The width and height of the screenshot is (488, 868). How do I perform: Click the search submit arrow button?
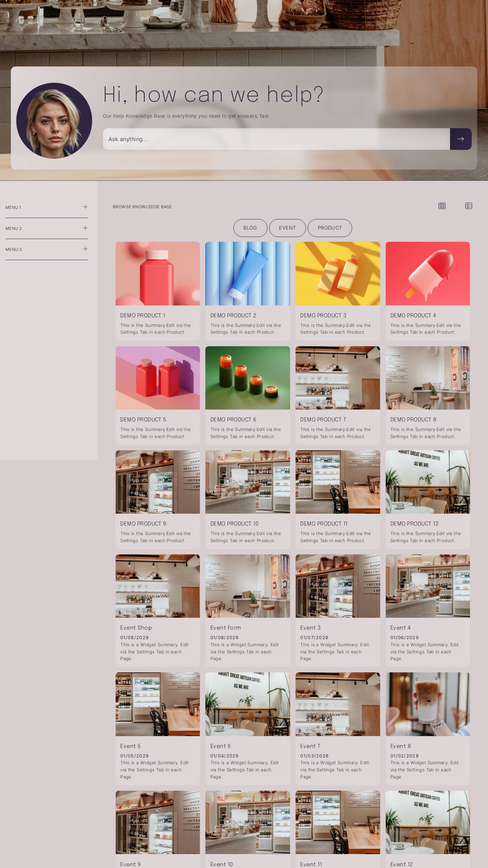pos(461,139)
